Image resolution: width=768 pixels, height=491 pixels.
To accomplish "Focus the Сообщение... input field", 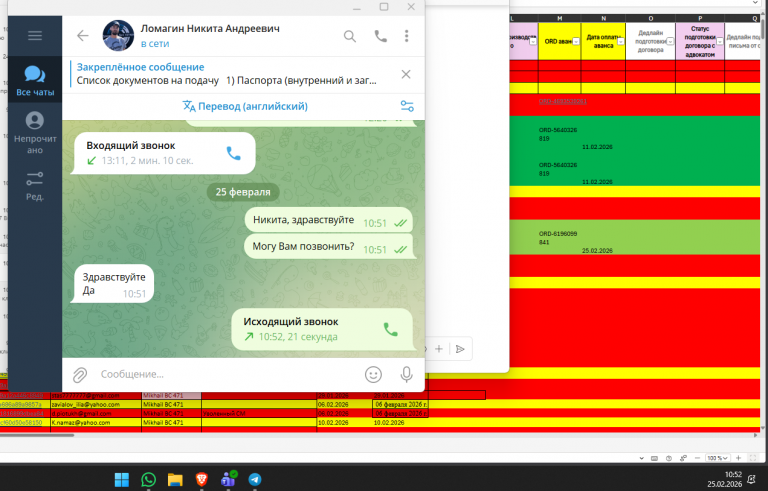I will pyautogui.click(x=228, y=374).
